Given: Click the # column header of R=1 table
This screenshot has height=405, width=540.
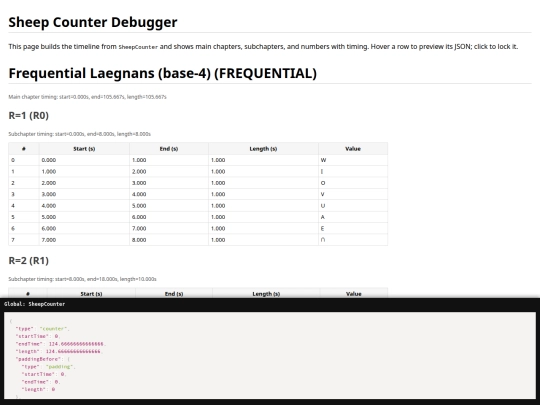Looking at the screenshot, I should pyautogui.click(x=24, y=149).
